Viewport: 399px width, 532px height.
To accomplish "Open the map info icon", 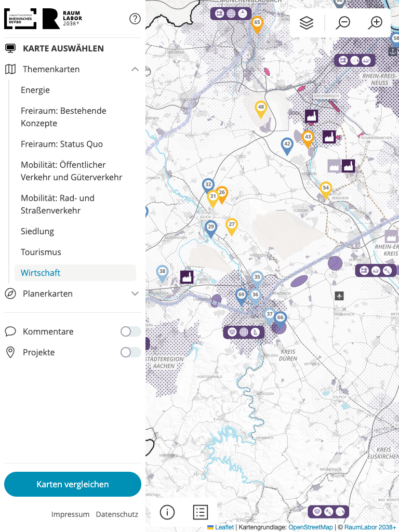I will (x=167, y=512).
